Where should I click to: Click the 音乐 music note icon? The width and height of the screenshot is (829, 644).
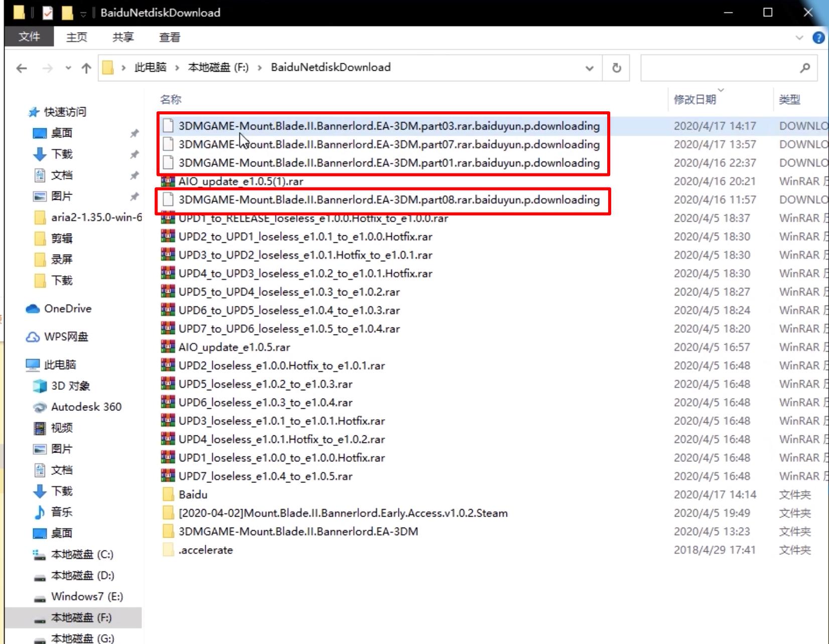40,512
